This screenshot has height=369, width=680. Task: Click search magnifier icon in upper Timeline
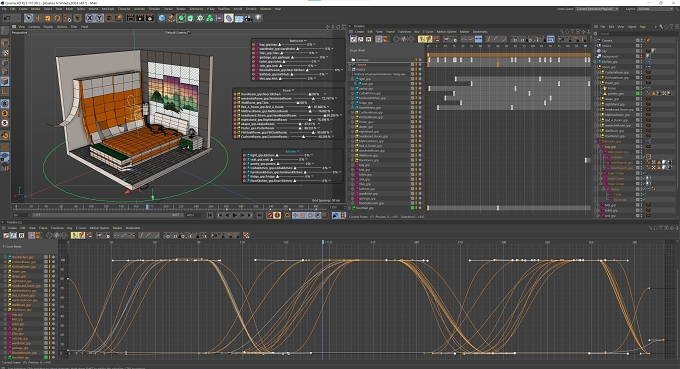coord(562,32)
